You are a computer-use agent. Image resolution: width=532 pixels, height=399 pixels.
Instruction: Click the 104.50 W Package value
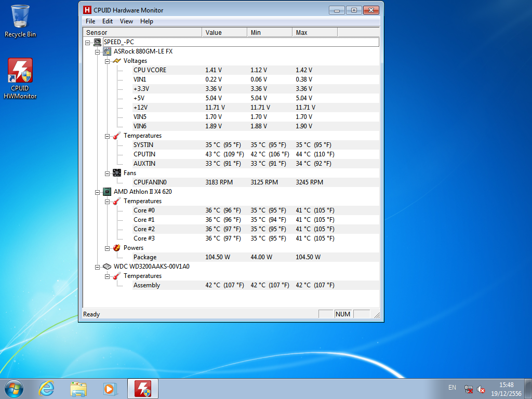click(x=218, y=257)
